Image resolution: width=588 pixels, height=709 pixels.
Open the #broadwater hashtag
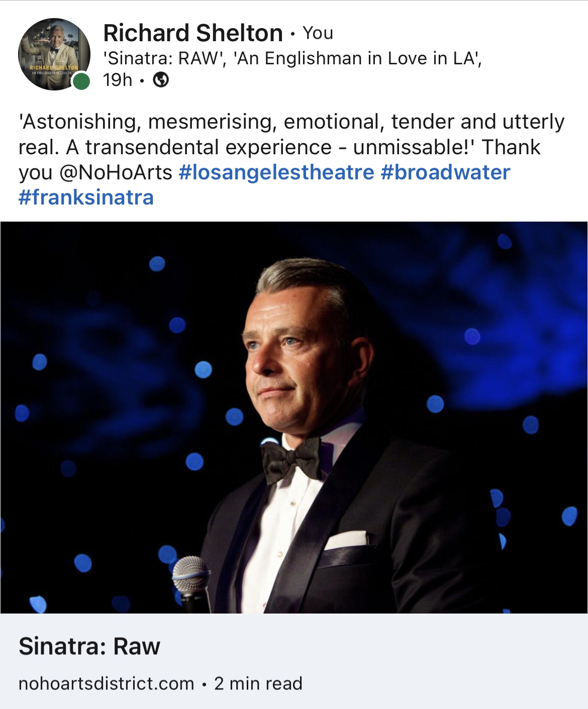(445, 172)
